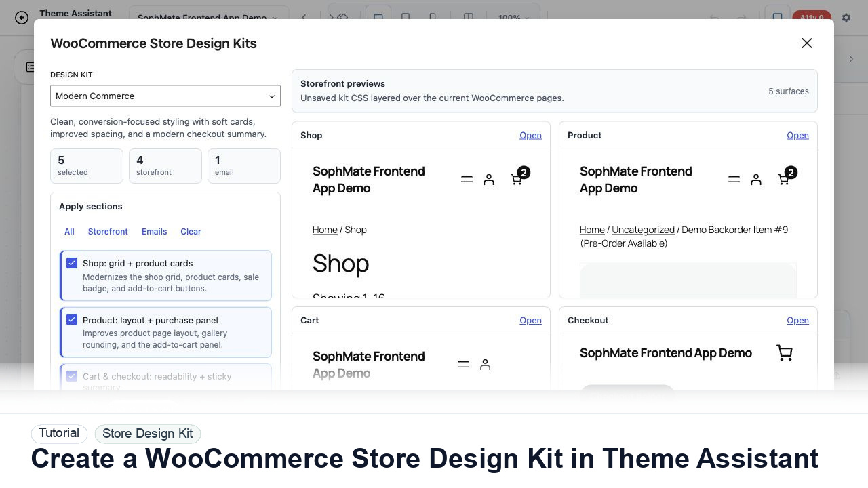The width and height of the screenshot is (868, 488).
Task: Open the settings gear in the toolbar
Action: 846,18
